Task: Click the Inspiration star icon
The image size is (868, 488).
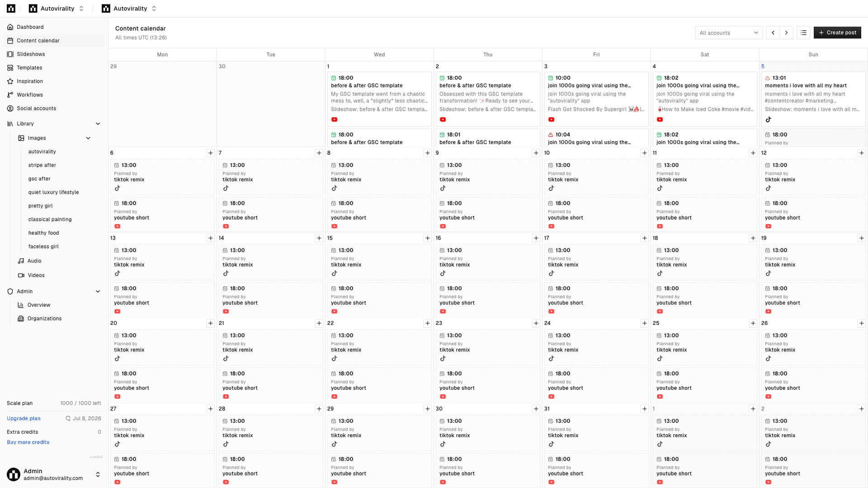Action: tap(10, 81)
